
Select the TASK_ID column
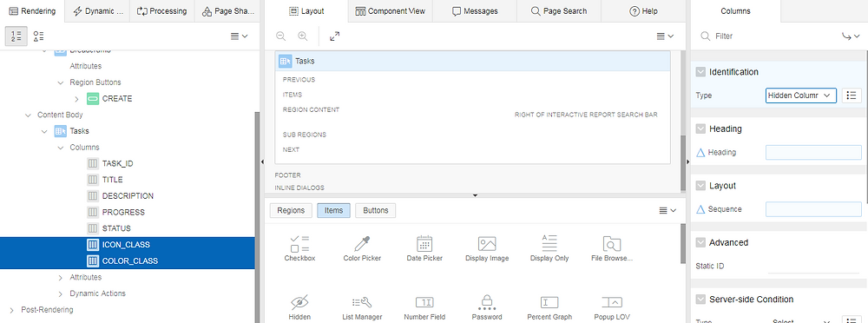coord(117,163)
